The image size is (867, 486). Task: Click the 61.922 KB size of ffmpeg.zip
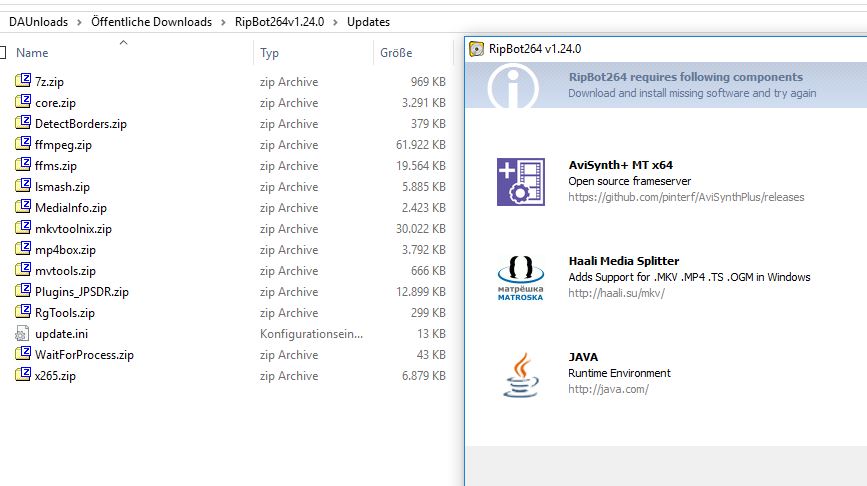tap(421, 145)
